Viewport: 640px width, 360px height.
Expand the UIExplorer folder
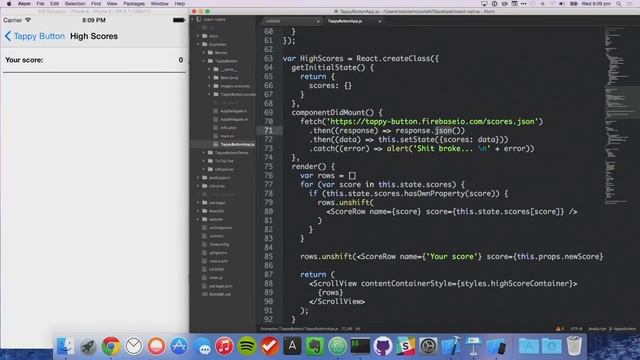pyautogui.click(x=204, y=169)
